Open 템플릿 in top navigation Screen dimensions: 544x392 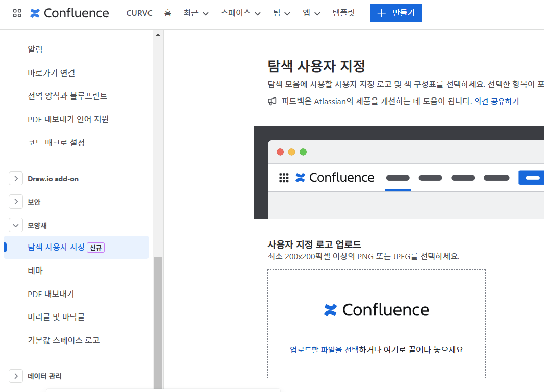point(343,13)
